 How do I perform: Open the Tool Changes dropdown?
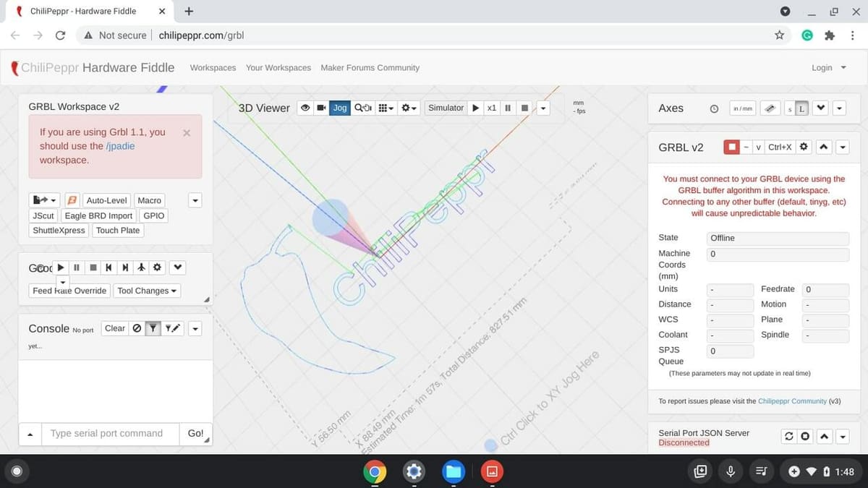coord(147,291)
